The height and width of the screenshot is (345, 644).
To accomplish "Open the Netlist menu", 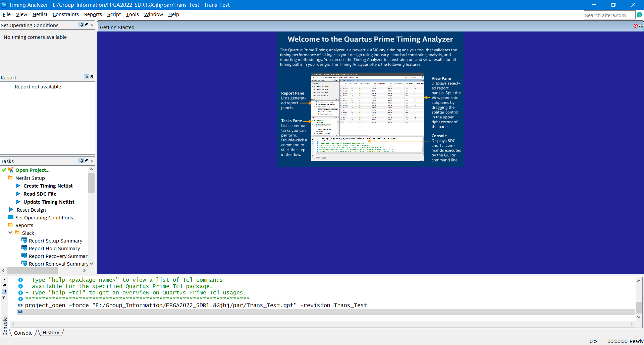I will pos(40,14).
